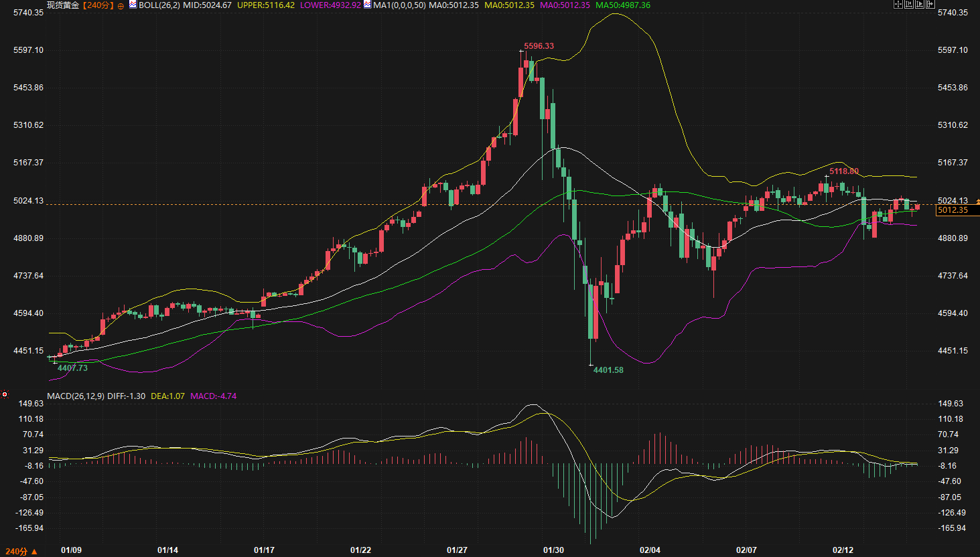Click the 4407.73 low price marker
This screenshot has height=557, width=980.
[x=72, y=368]
